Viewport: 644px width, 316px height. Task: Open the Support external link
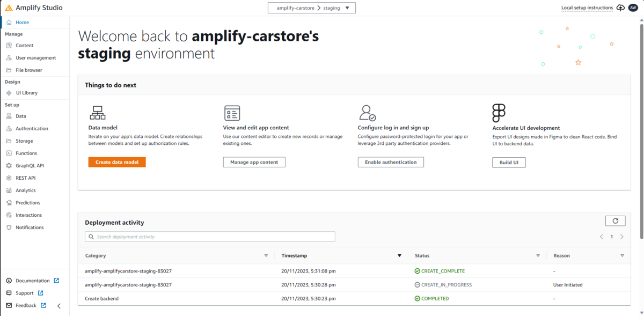coord(29,293)
